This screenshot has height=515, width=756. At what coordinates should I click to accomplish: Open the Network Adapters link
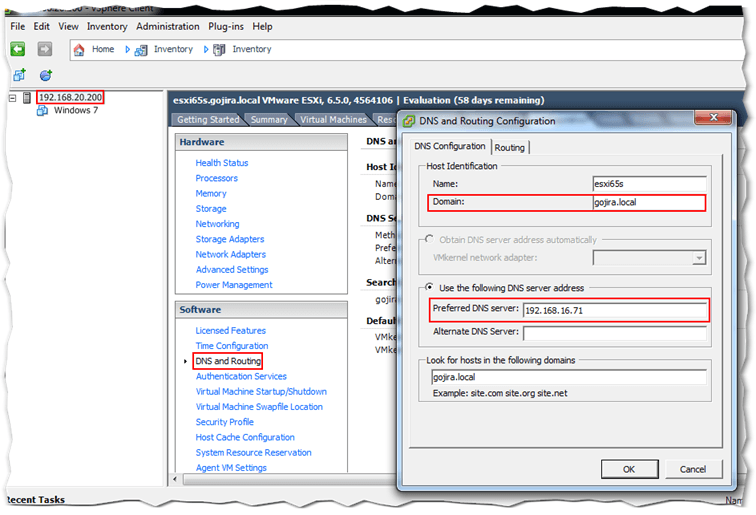point(230,254)
